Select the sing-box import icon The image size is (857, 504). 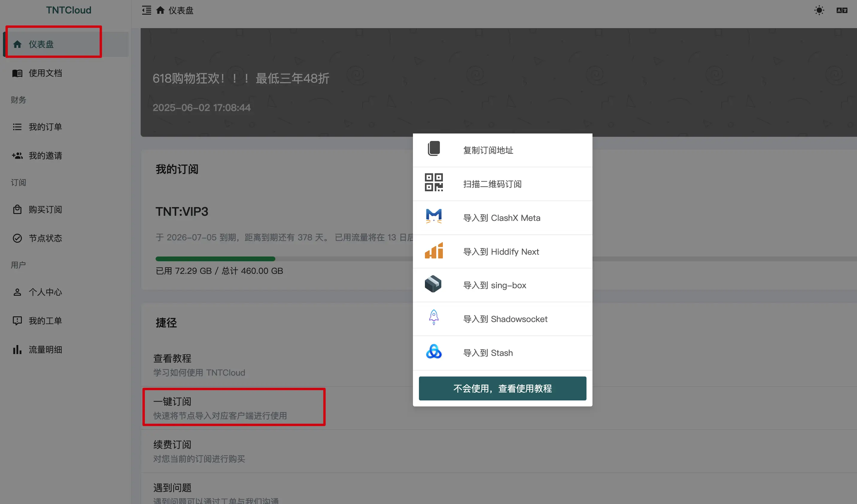pyautogui.click(x=433, y=284)
